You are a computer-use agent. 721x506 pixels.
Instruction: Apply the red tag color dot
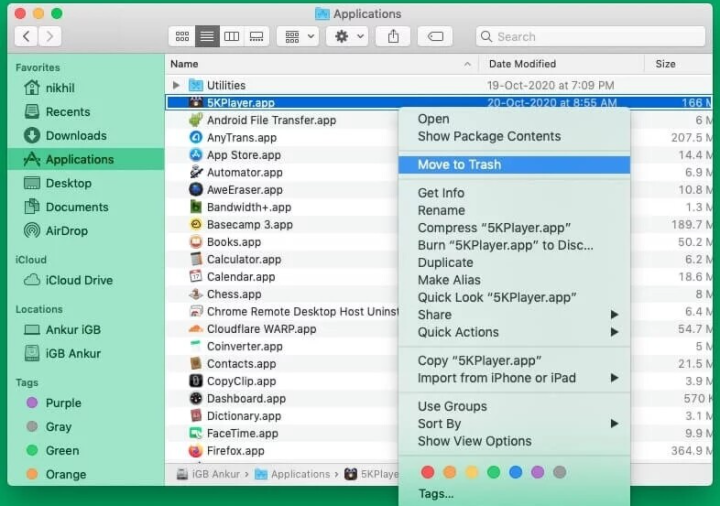(x=428, y=472)
